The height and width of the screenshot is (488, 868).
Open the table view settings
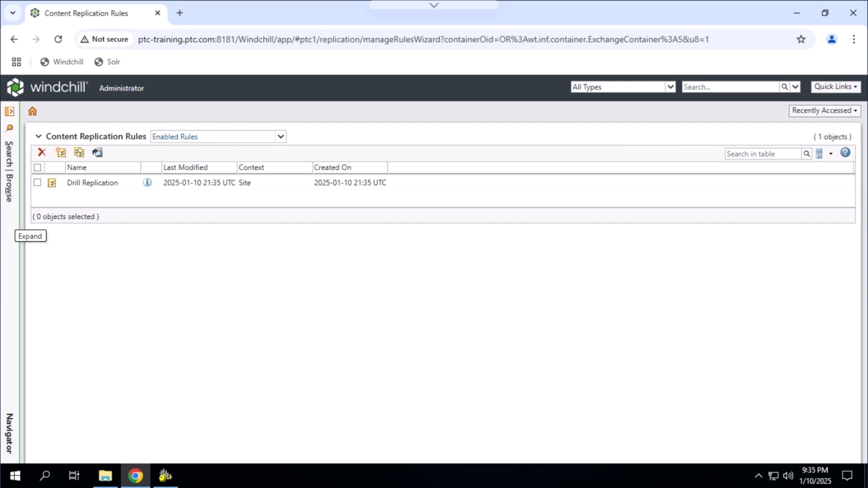click(x=821, y=153)
